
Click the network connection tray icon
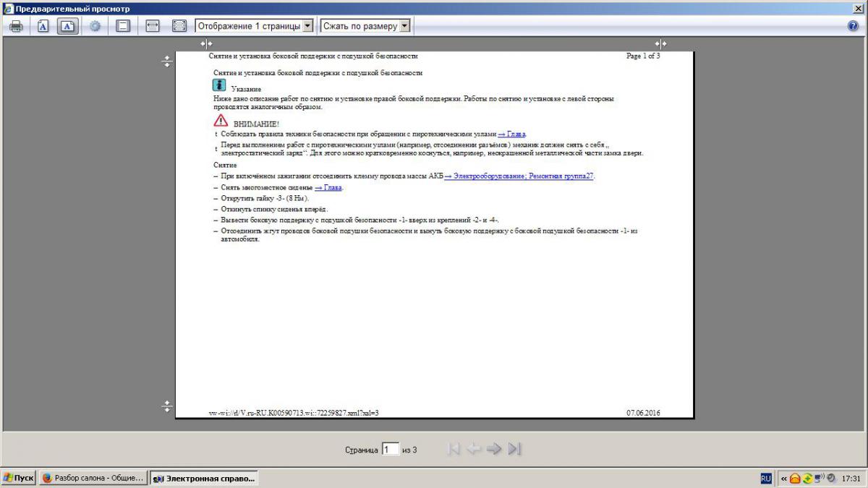pyautogui.click(x=819, y=478)
